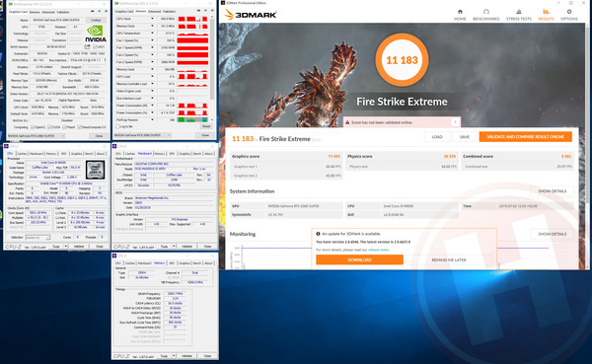Viewport: 592px width, 364px height.
Task: Toggle the OpenCL computing checkbox
Action: [33, 127]
